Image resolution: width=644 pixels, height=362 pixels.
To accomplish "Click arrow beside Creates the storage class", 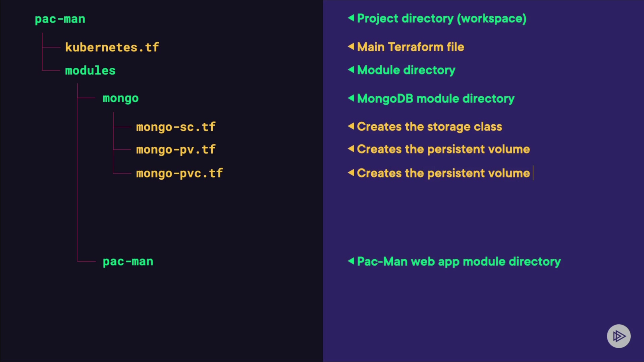I will click(x=351, y=126).
